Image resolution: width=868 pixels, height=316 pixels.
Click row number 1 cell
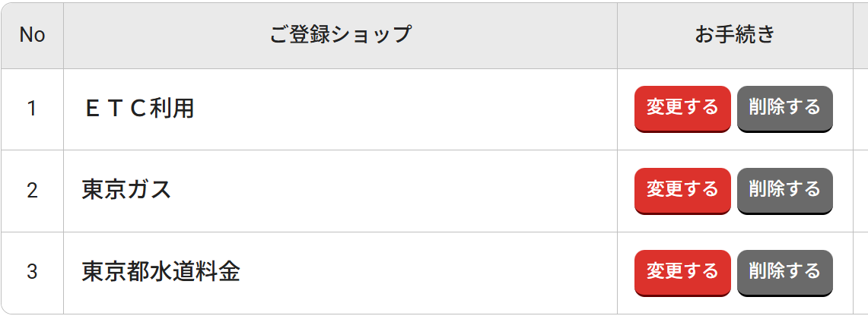coord(32,109)
